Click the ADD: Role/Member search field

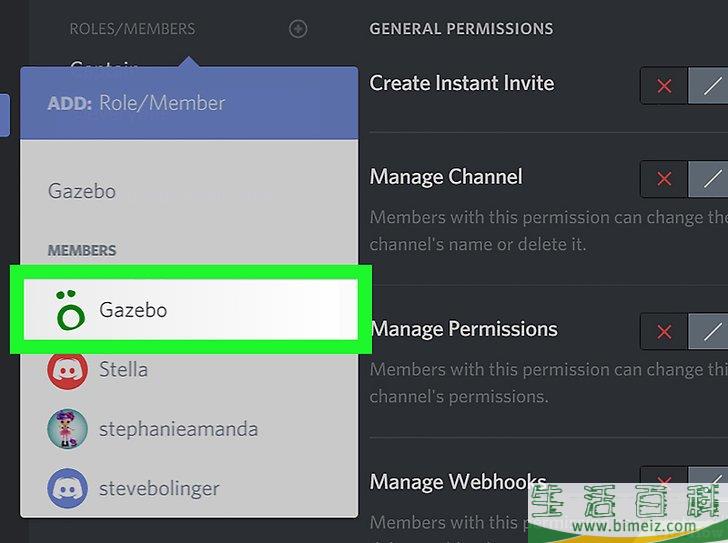pos(190,103)
